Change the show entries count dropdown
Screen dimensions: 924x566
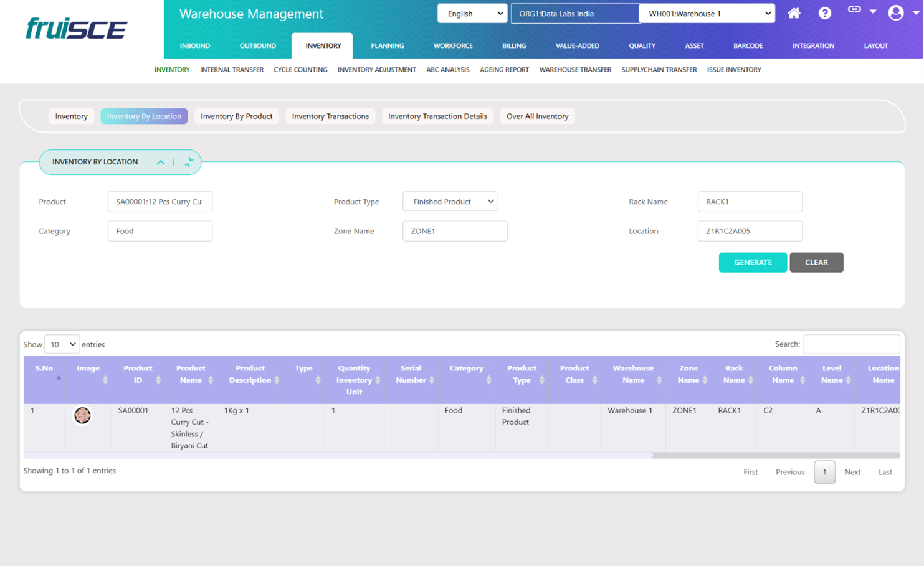[62, 344]
